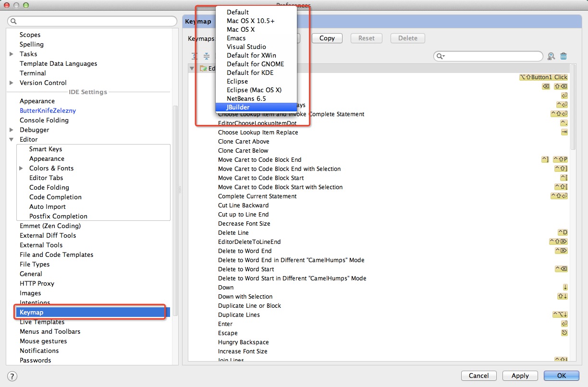Expand the Tasks settings node

pos(12,54)
